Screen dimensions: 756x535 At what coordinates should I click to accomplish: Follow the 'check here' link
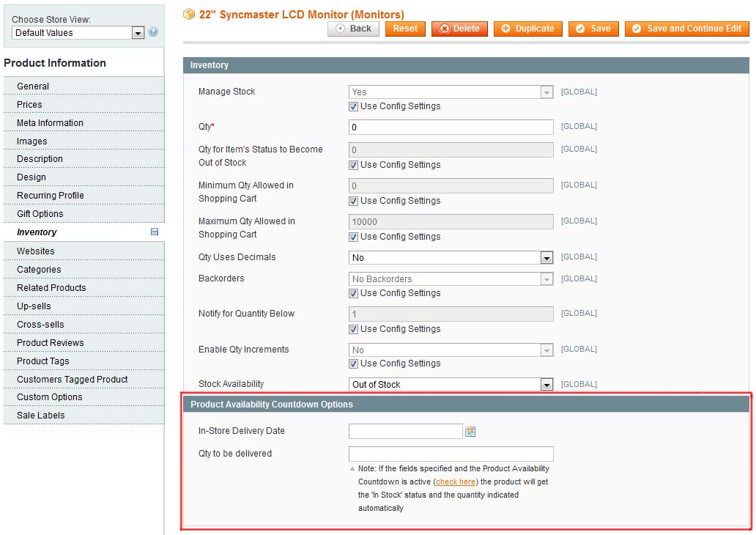pos(456,482)
